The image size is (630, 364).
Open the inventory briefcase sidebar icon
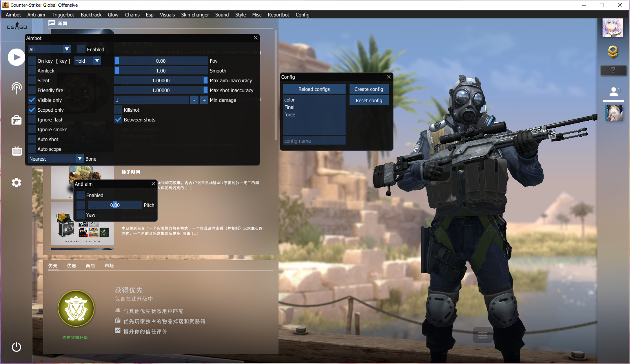point(16,120)
